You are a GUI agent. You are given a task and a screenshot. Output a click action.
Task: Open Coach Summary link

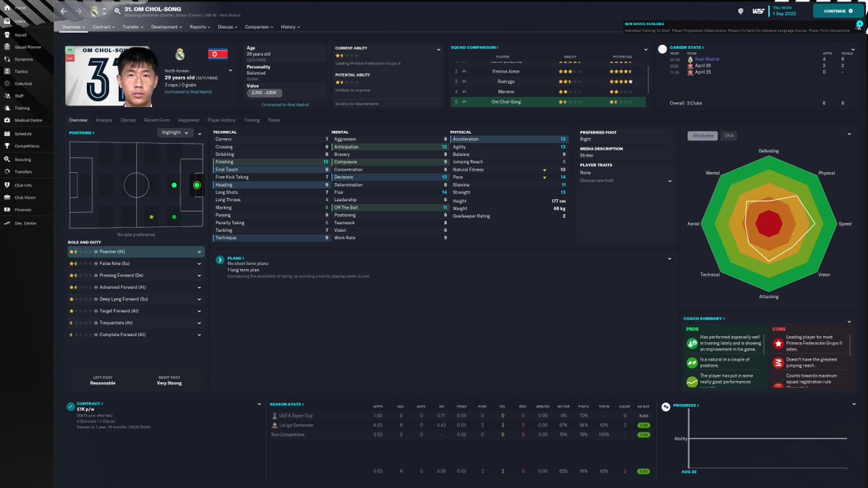704,318
